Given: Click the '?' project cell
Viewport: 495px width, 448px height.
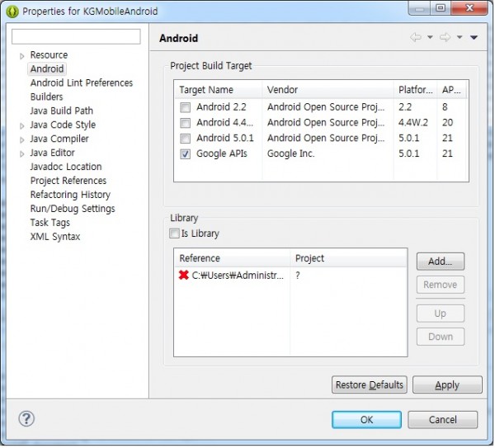Looking at the screenshot, I should click(x=298, y=276).
